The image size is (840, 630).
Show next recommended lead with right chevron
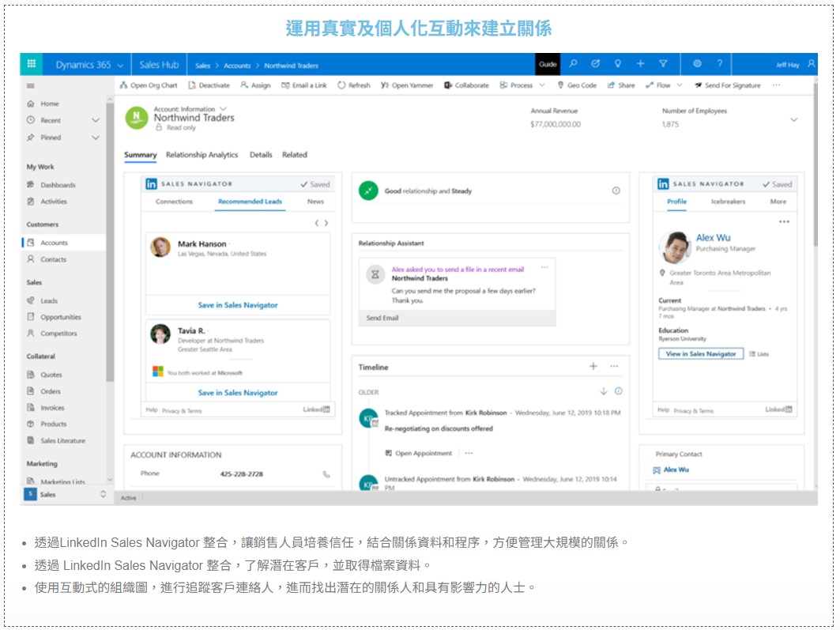[326, 223]
